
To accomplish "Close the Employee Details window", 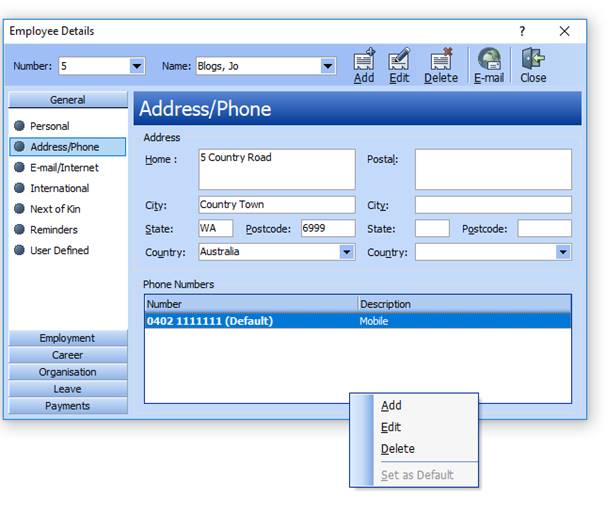I will click(x=564, y=31).
